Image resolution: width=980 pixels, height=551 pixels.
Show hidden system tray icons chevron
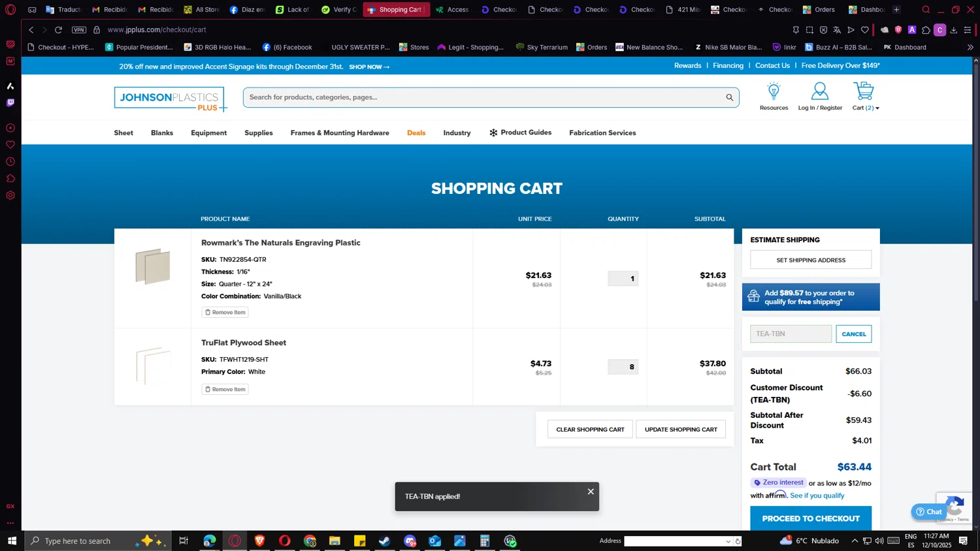click(854, 541)
